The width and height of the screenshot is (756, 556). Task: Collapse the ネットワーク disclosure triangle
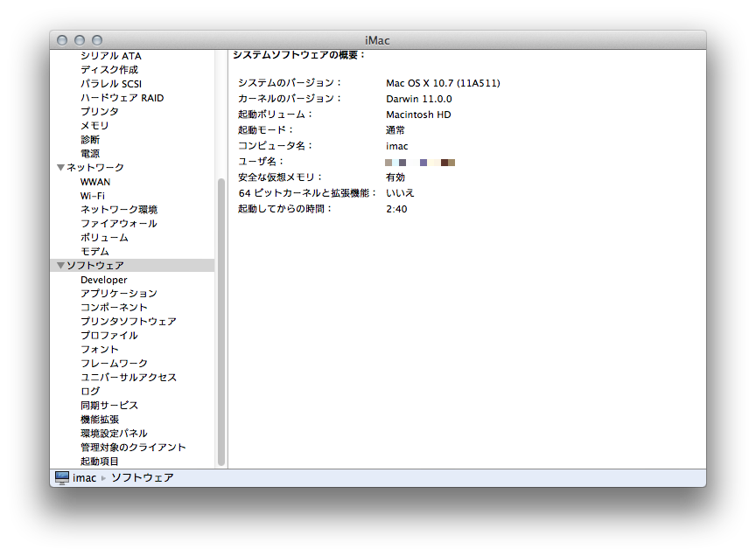point(60,168)
